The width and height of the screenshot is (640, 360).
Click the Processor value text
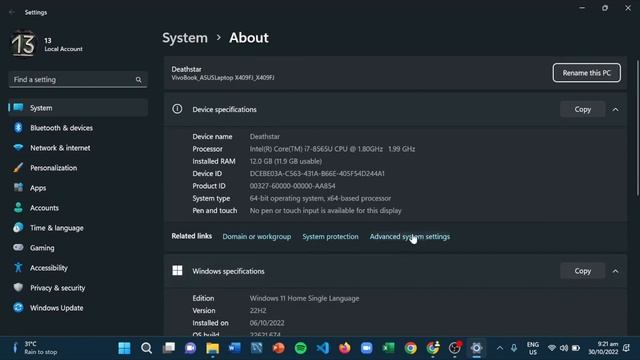(332, 149)
